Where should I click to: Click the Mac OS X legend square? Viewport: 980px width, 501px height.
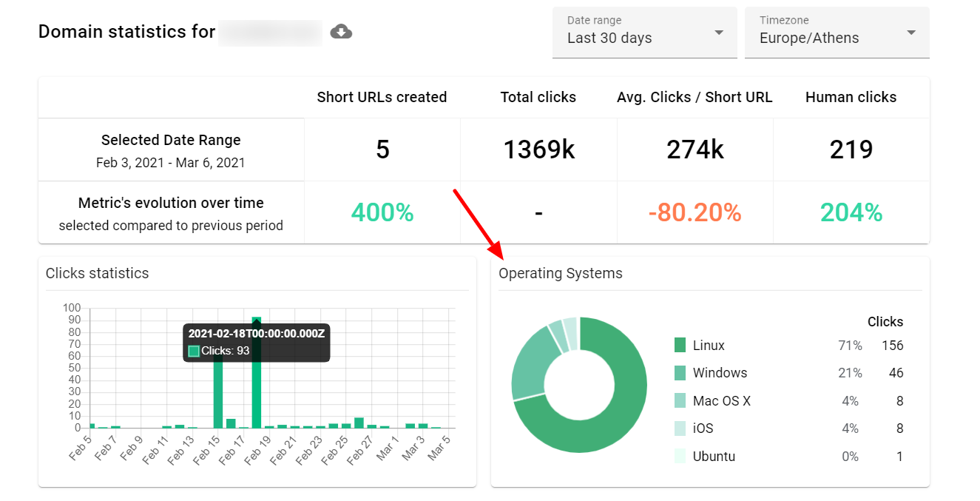(681, 400)
